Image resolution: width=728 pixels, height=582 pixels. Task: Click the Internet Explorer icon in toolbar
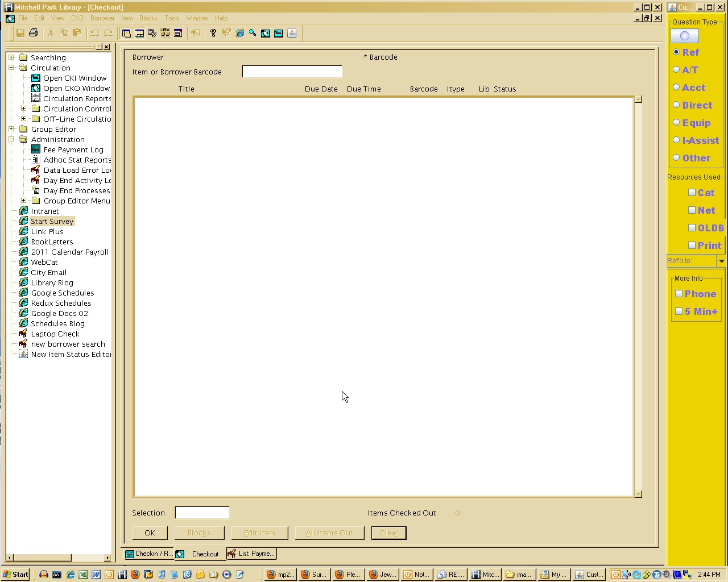coord(239,33)
